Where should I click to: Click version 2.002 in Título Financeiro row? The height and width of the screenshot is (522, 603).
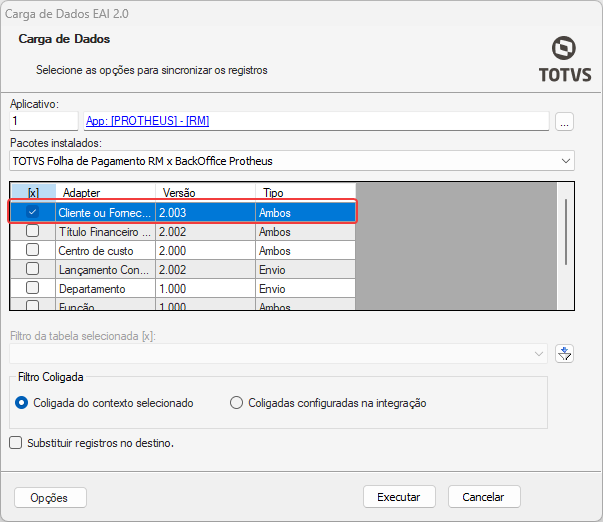click(x=205, y=232)
